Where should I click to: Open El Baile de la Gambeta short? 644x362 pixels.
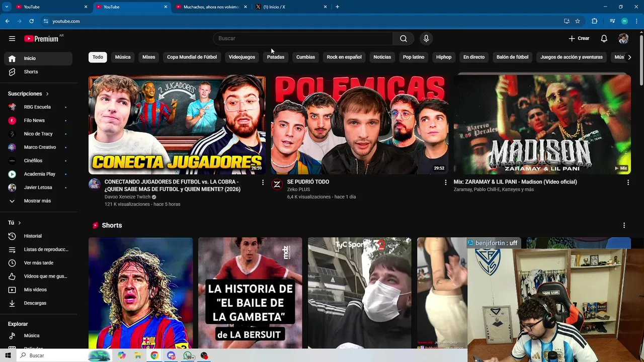pos(250,293)
